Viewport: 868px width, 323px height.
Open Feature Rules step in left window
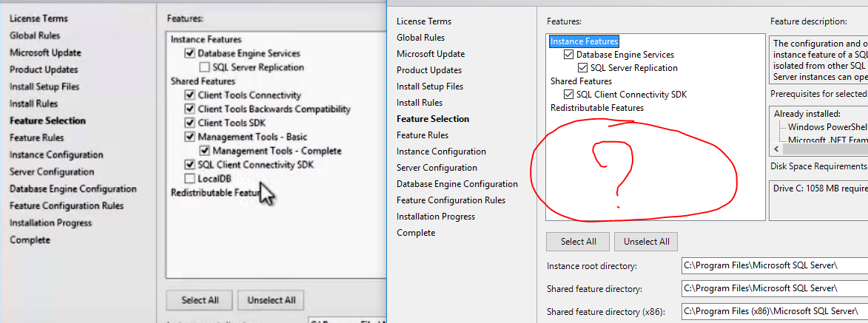[36, 138]
